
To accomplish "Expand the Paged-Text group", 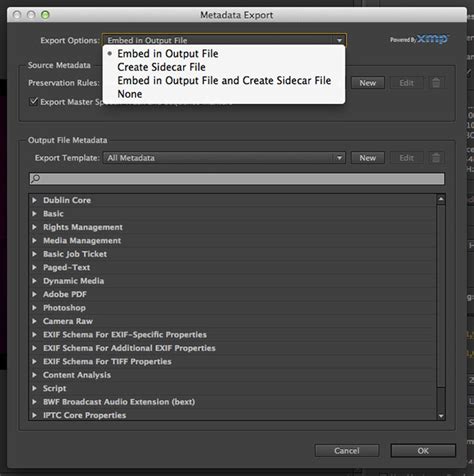I will [34, 267].
